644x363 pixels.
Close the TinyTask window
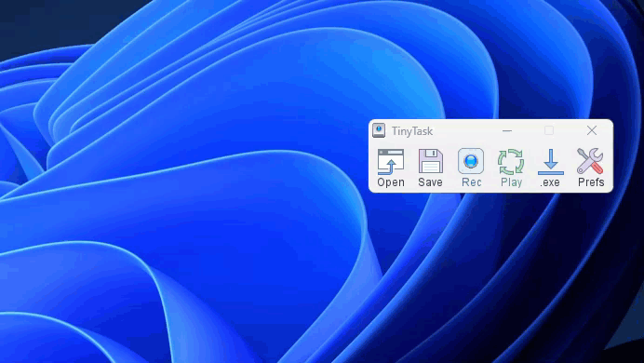592,130
